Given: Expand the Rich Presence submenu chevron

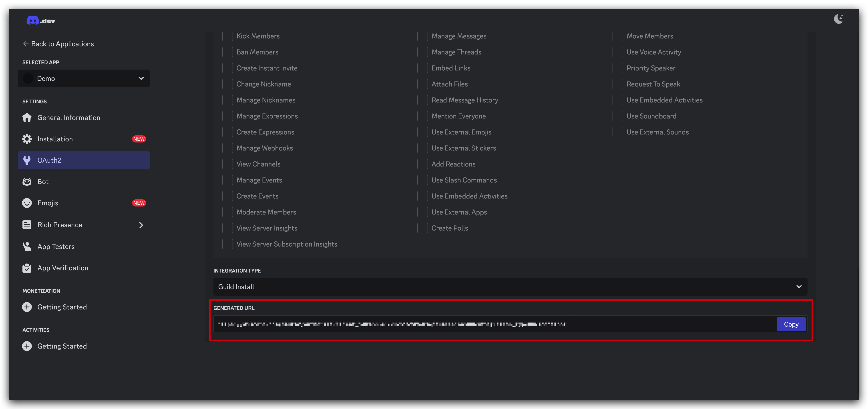Looking at the screenshot, I should pyautogui.click(x=141, y=225).
